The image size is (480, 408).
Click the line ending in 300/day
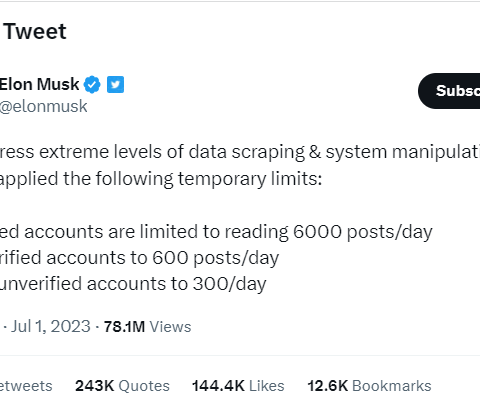coord(133,284)
